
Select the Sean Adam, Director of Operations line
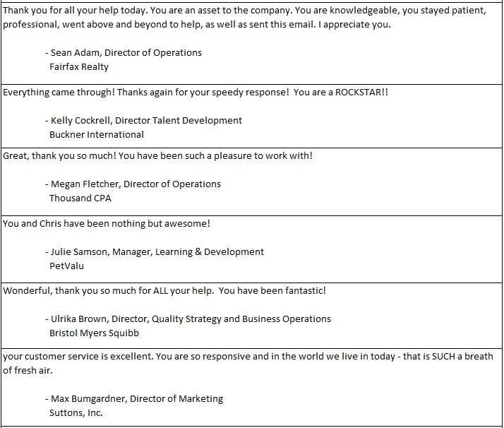coord(124,53)
